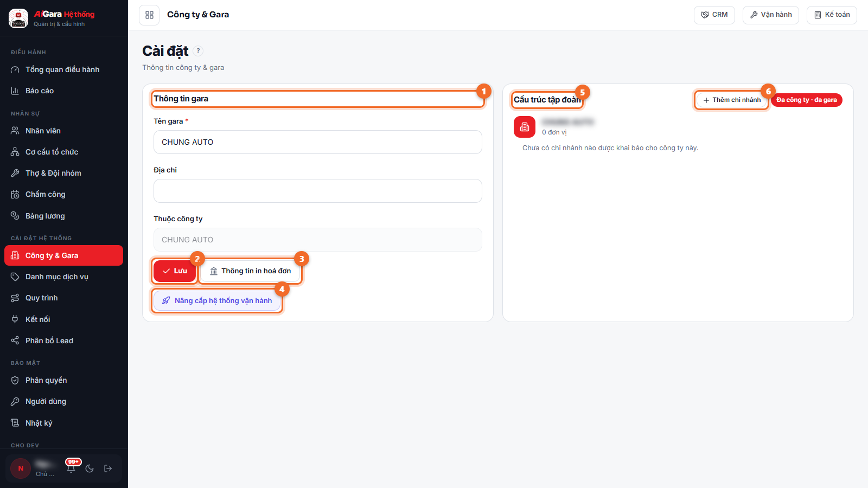Click the AiGara logo in sidebar
This screenshot has width=868, height=488.
(18, 18)
